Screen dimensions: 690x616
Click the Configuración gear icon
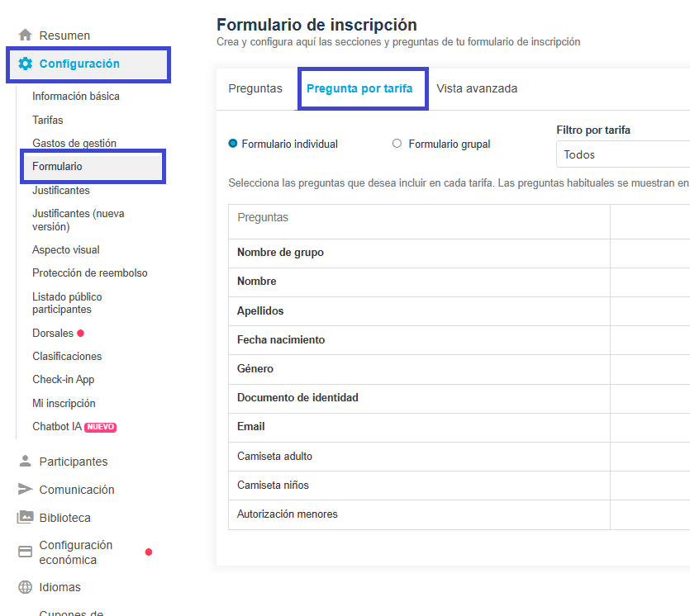tap(25, 64)
